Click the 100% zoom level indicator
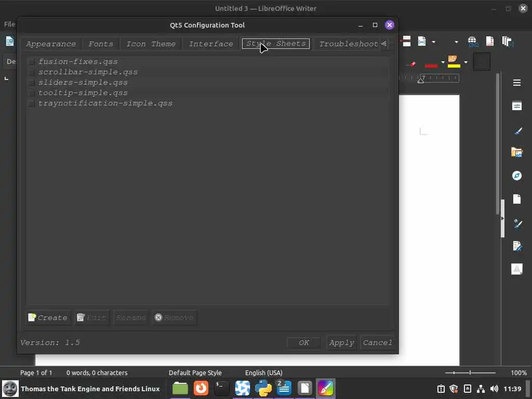532x399 pixels. point(519,373)
